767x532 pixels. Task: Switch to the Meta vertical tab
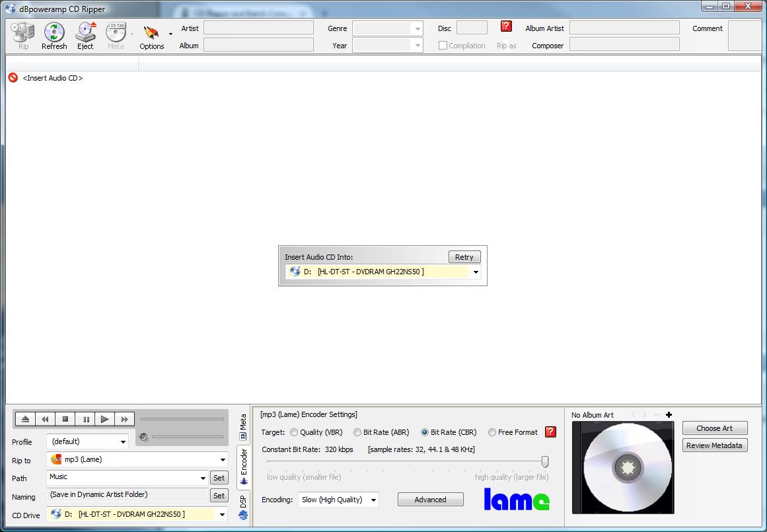pyautogui.click(x=243, y=427)
